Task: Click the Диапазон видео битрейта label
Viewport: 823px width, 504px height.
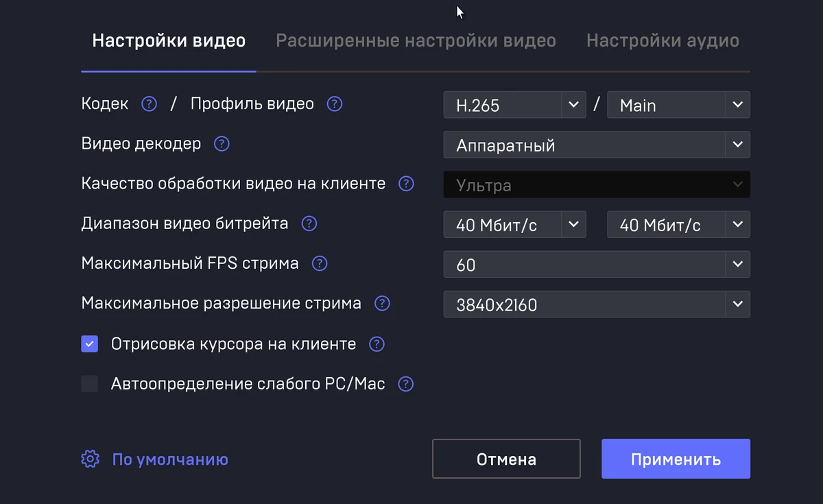Action: point(184,224)
